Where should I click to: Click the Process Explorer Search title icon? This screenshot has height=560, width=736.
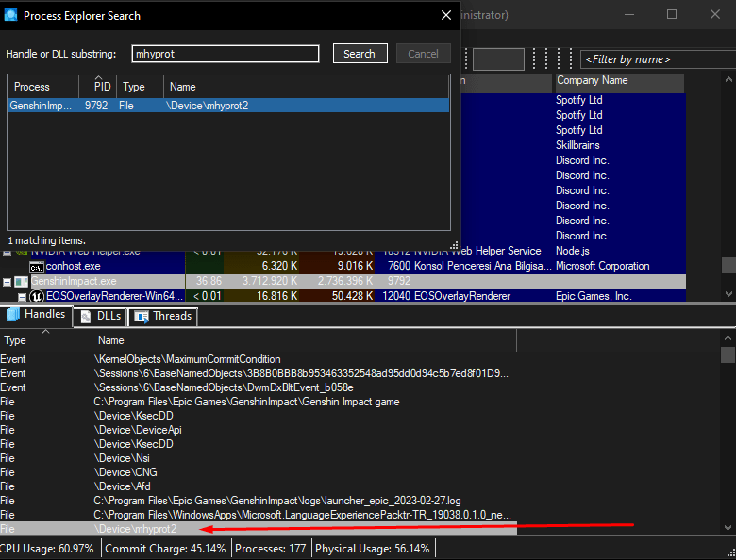(x=10, y=15)
